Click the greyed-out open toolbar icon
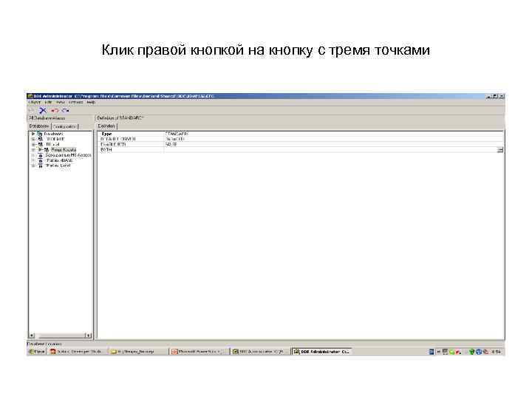The height and width of the screenshot is (399, 532). pyautogui.click(x=32, y=110)
